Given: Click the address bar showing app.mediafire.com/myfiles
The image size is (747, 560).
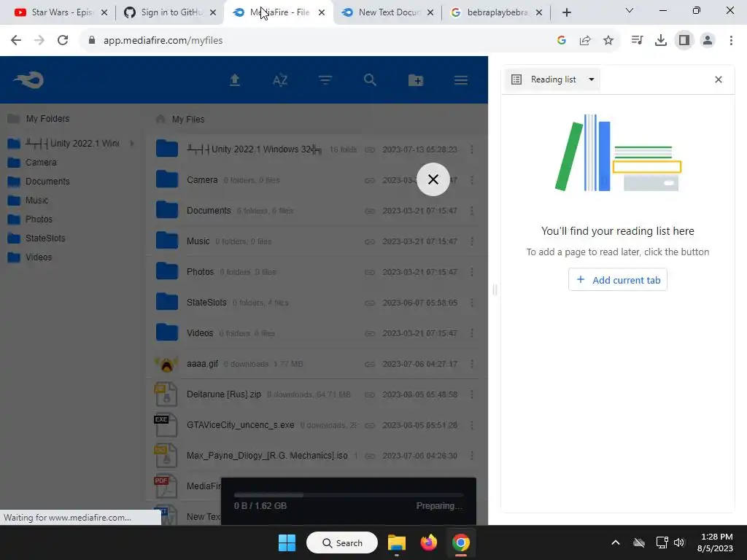Looking at the screenshot, I should point(163,41).
